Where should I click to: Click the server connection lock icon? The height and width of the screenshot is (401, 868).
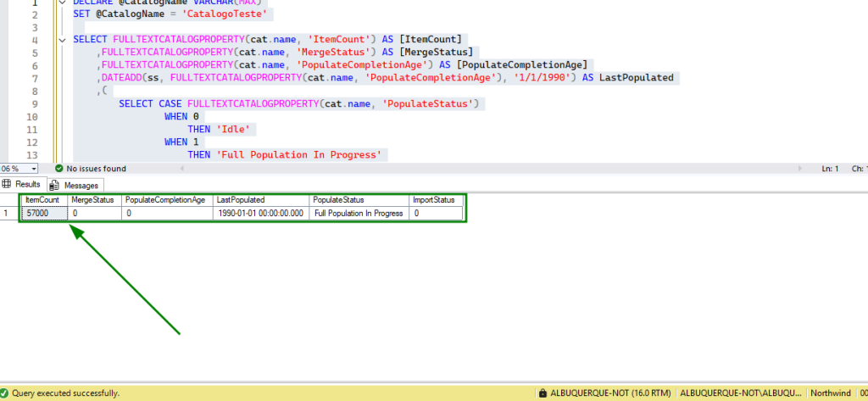[542, 393]
